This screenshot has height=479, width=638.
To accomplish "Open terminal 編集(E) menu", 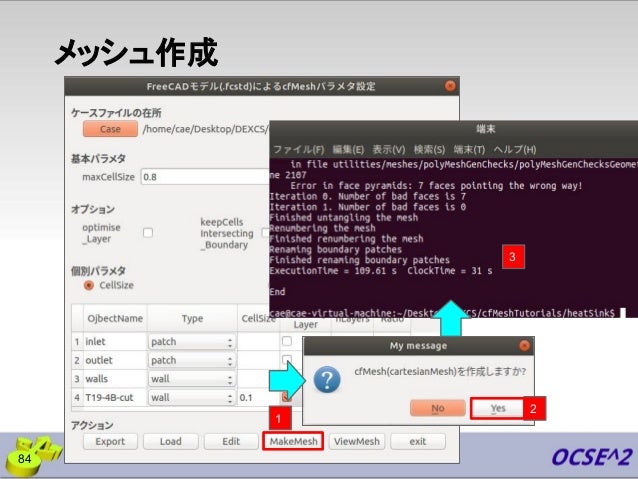I will point(348,150).
